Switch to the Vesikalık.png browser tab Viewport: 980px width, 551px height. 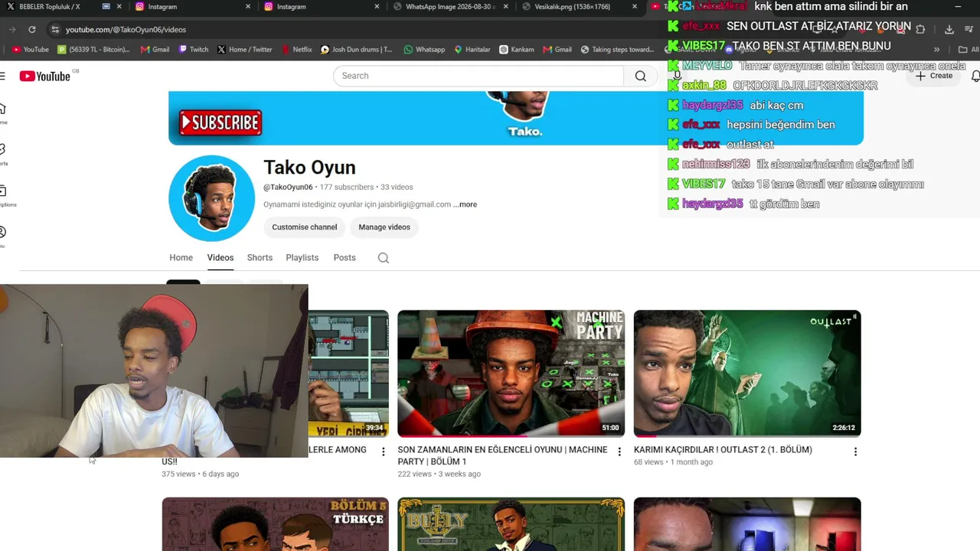(x=577, y=7)
